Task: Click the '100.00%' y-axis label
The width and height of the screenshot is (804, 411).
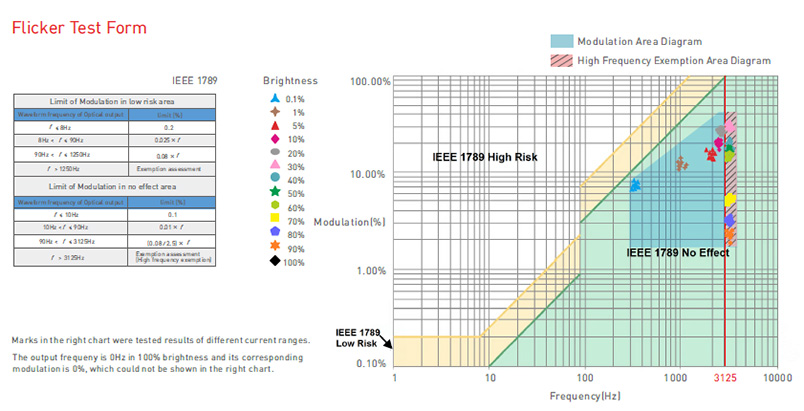Action: [371, 81]
